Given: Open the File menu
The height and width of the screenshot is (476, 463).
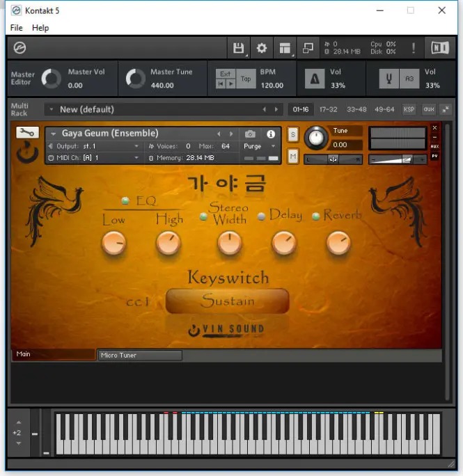Looking at the screenshot, I should (17, 28).
